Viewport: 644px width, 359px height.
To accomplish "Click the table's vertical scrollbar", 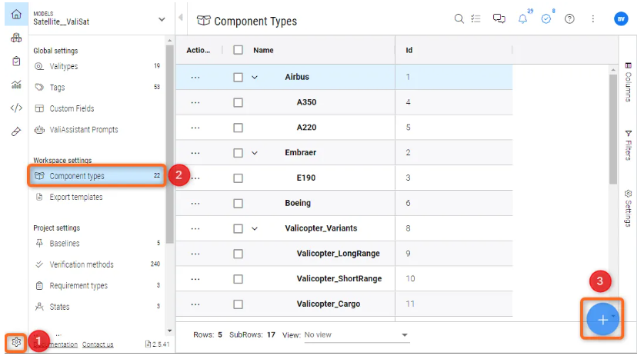I will pyautogui.click(x=613, y=123).
